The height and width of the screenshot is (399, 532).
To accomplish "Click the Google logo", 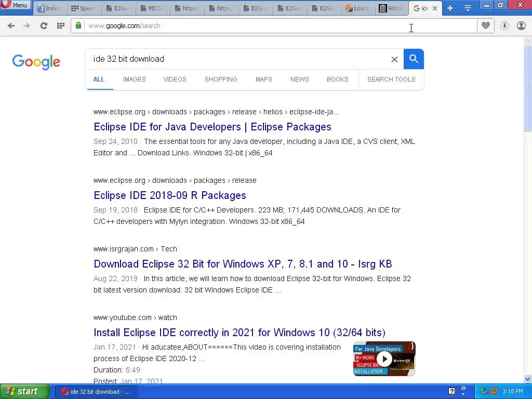I will click(x=36, y=62).
